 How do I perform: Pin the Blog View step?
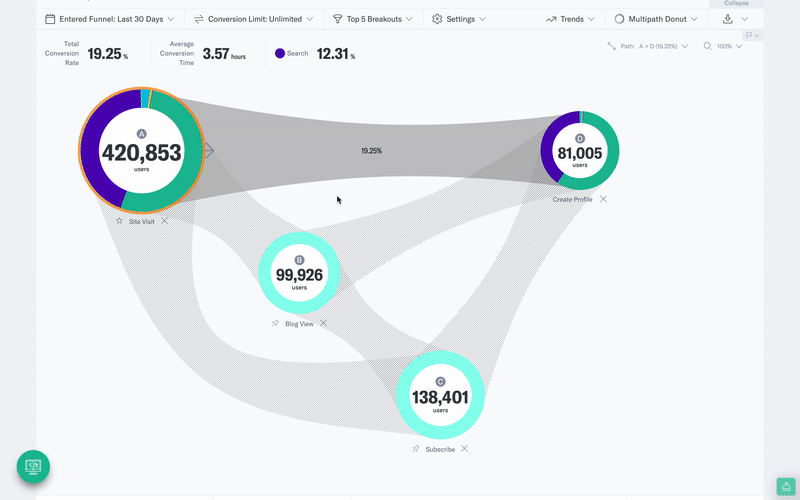(276, 323)
